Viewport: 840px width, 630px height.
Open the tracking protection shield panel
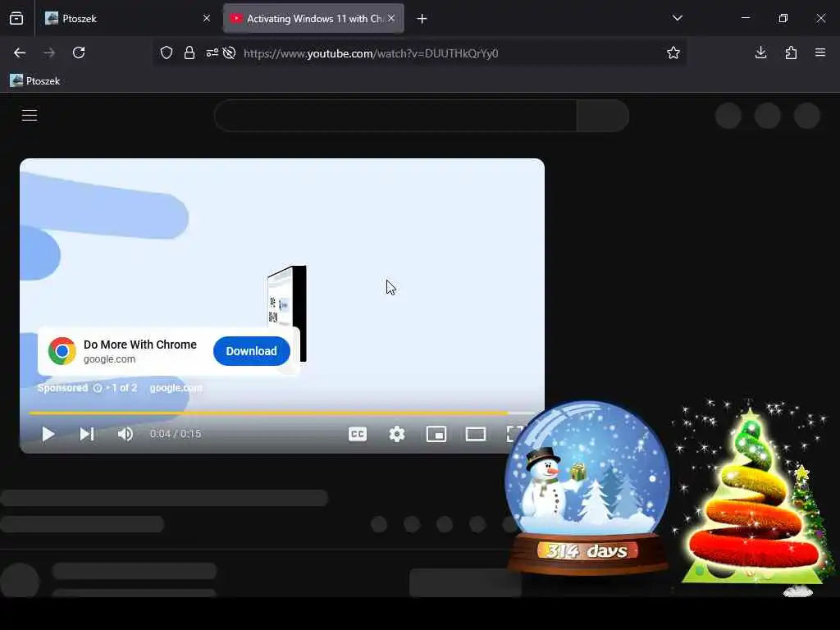pyautogui.click(x=167, y=53)
